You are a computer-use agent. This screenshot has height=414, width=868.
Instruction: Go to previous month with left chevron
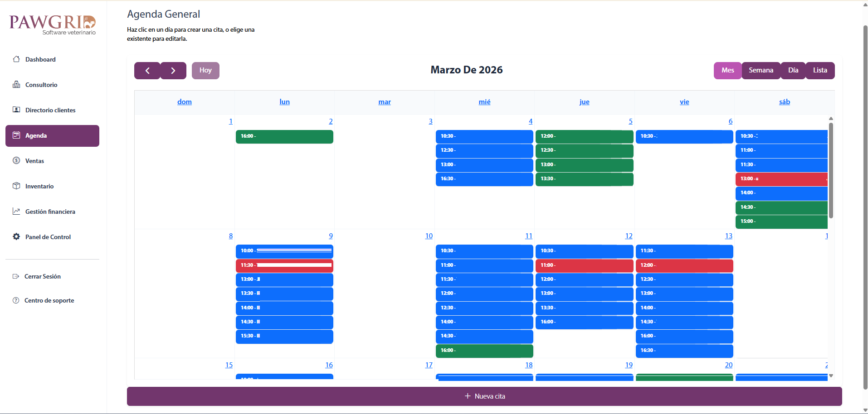click(147, 71)
